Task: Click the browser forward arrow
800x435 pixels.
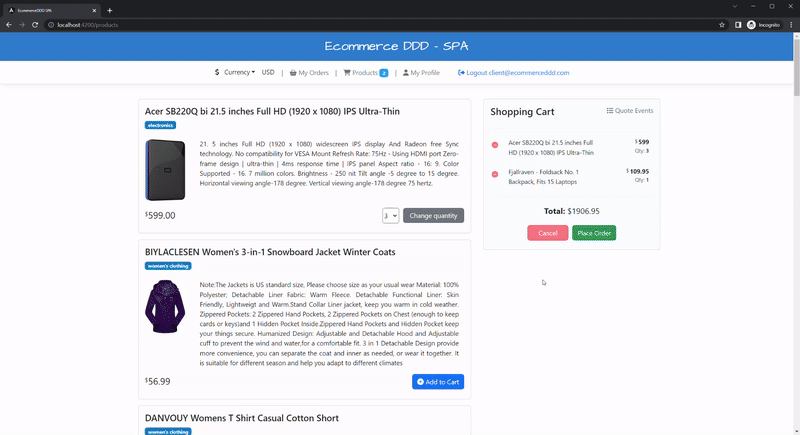Action: point(21,24)
